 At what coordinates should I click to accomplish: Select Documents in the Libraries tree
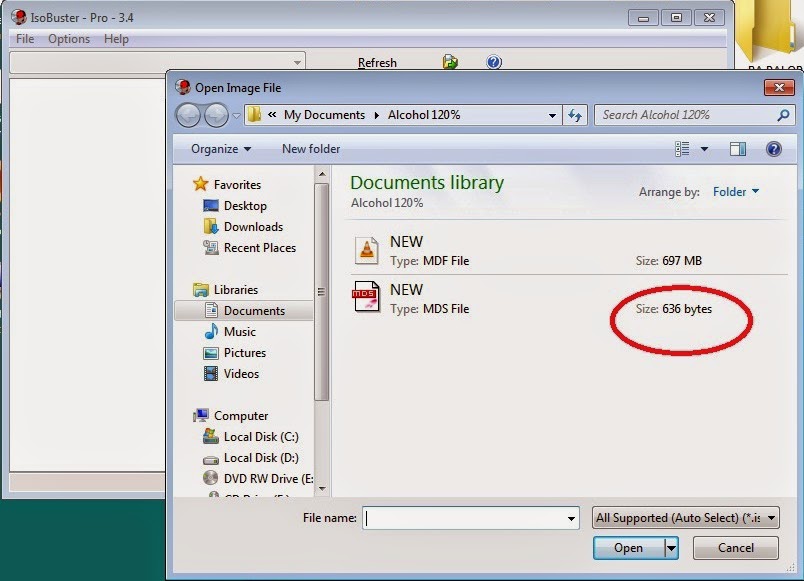244,311
